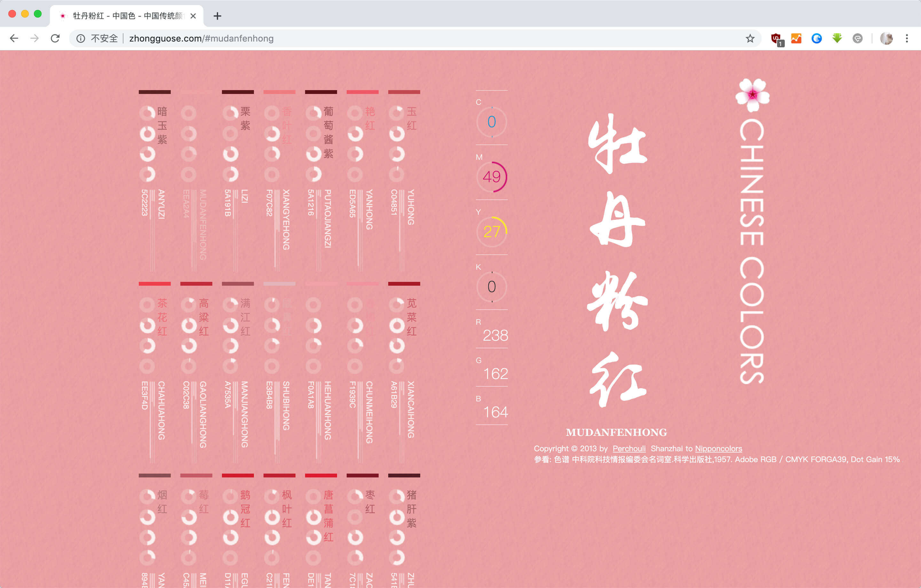
Task: Open the green download arrow extension
Action: pyautogui.click(x=837, y=38)
